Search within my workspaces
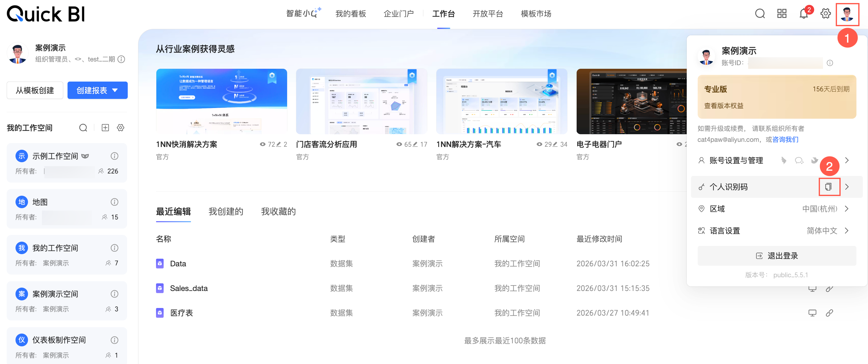The width and height of the screenshot is (868, 364). tap(83, 128)
